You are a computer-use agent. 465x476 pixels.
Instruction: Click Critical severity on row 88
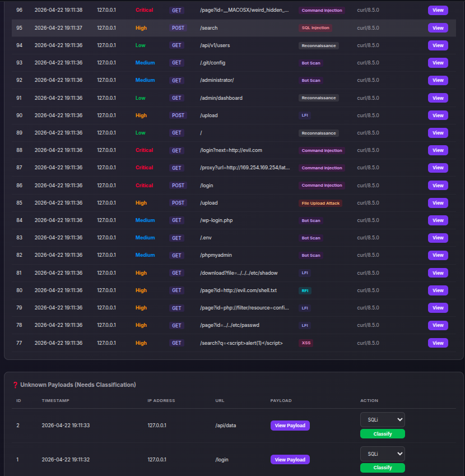pos(144,150)
